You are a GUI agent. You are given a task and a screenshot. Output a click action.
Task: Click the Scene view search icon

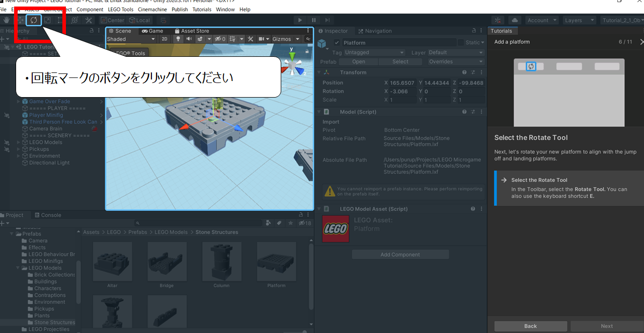coord(308,39)
